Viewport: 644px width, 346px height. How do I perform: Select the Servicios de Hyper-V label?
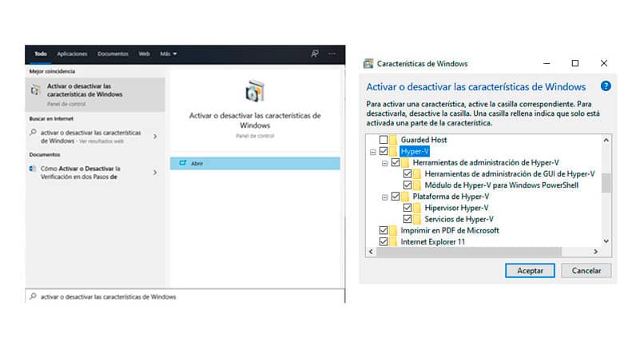(459, 219)
